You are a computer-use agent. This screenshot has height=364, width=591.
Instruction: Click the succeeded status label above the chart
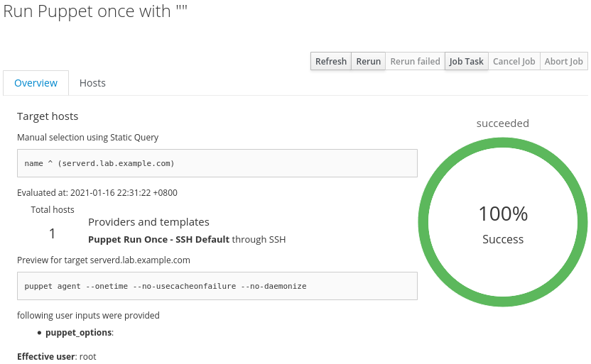502,123
